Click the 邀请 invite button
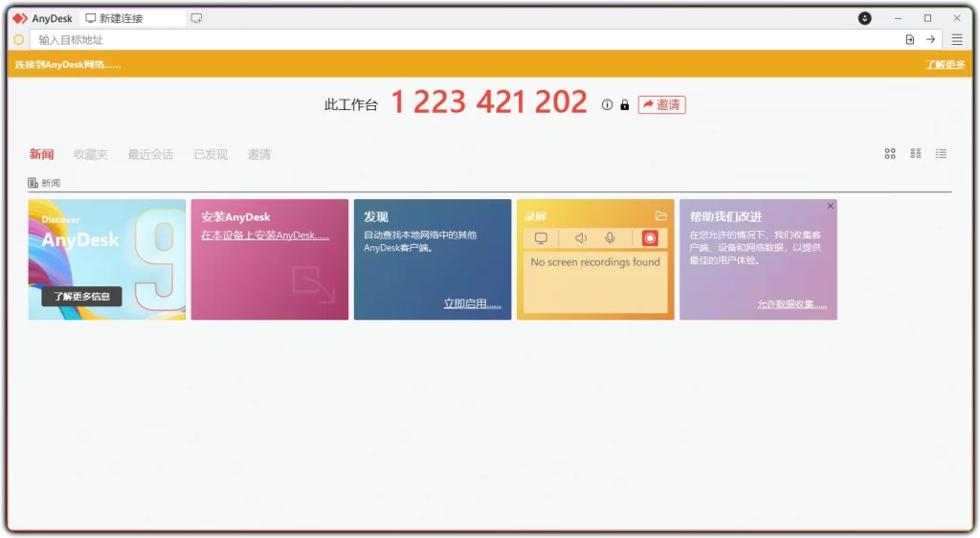 [662, 105]
